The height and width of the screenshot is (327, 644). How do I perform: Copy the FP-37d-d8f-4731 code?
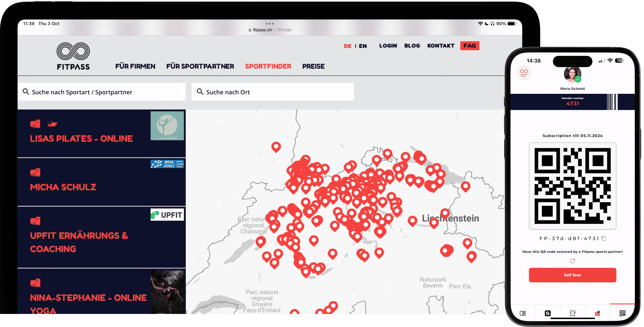point(603,238)
